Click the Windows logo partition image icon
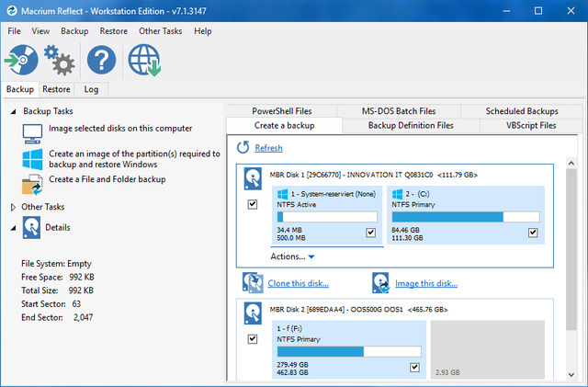This screenshot has width=588, height=387. point(32,159)
